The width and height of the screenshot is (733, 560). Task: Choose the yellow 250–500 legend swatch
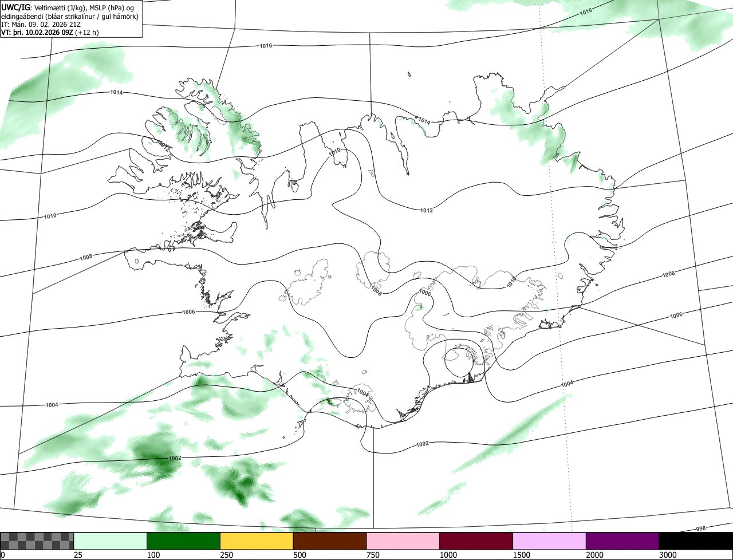(x=257, y=541)
